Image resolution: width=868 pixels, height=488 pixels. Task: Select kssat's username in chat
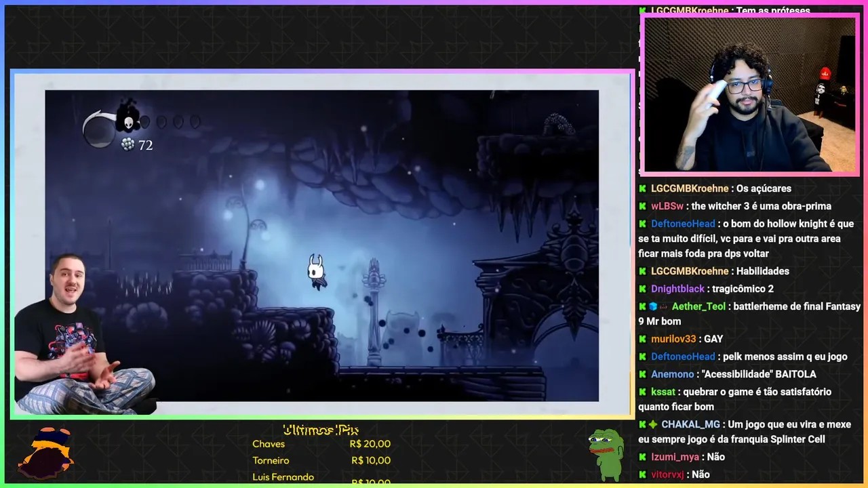click(x=663, y=392)
